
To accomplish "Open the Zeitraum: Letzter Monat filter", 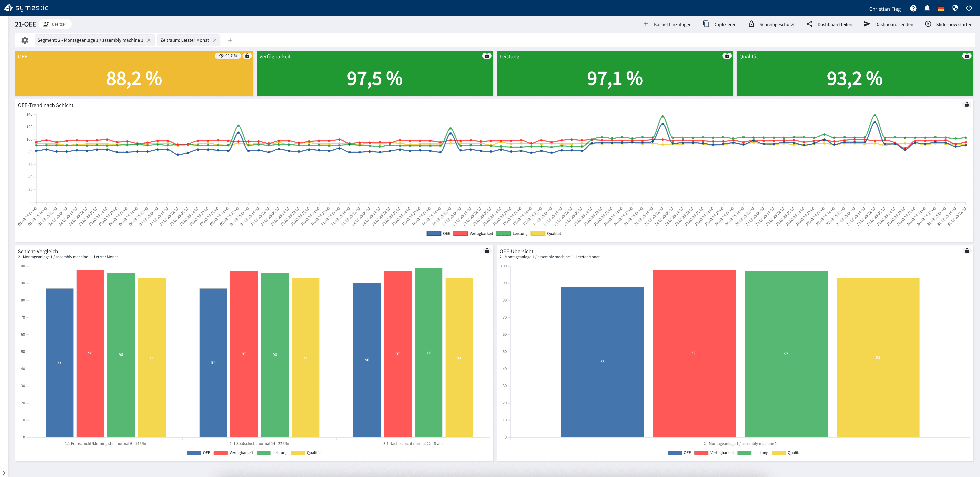I will pos(184,40).
